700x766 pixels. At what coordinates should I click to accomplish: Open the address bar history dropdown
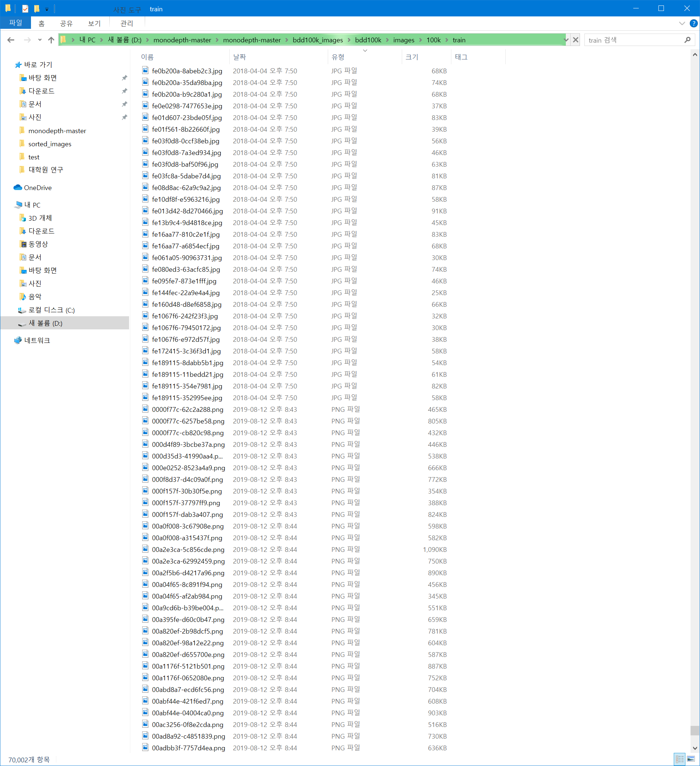(566, 40)
